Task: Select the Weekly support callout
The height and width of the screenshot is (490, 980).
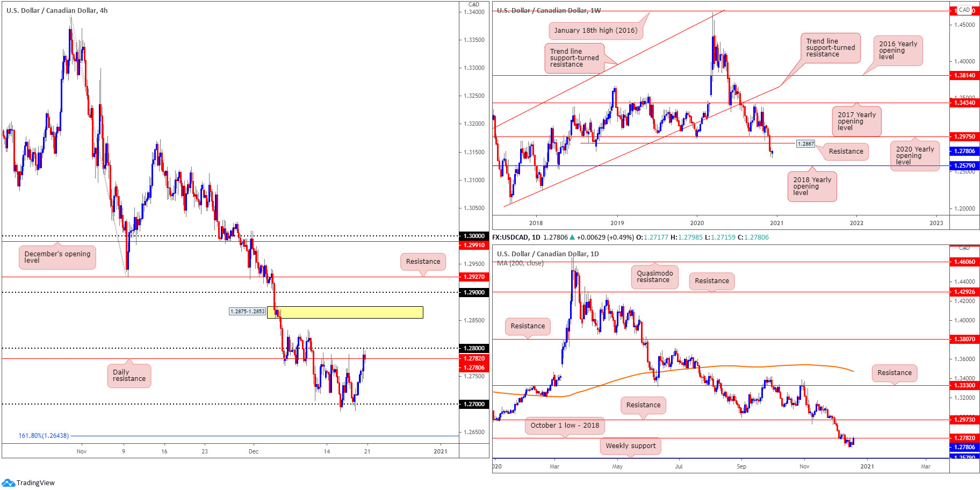Action: [630, 446]
